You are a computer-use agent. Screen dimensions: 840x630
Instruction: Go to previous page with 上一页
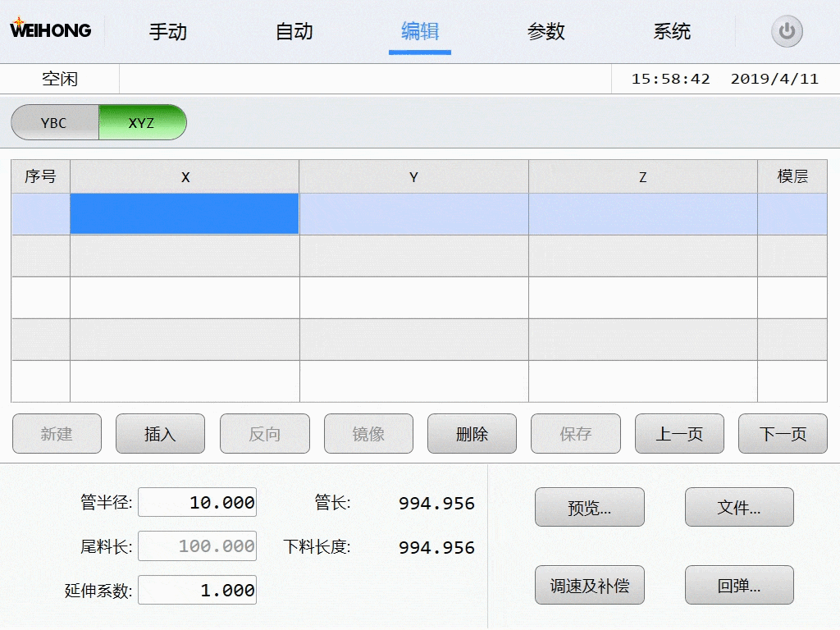(679, 433)
